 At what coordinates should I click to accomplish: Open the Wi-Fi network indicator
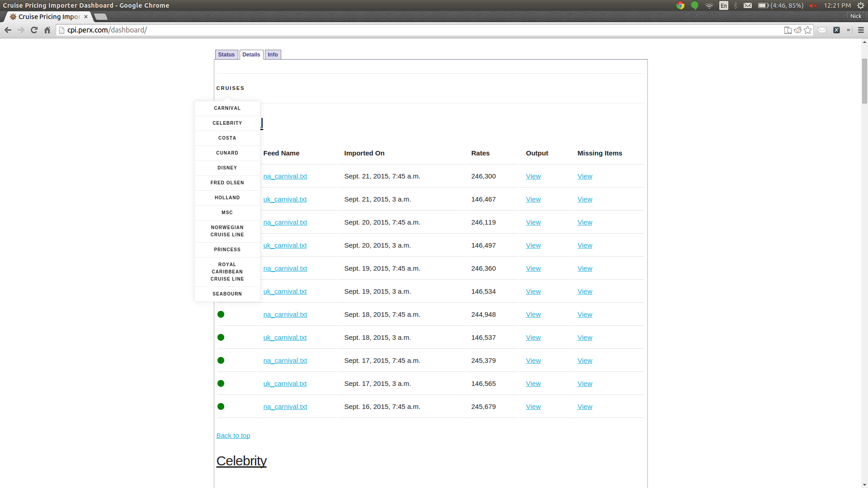709,5
